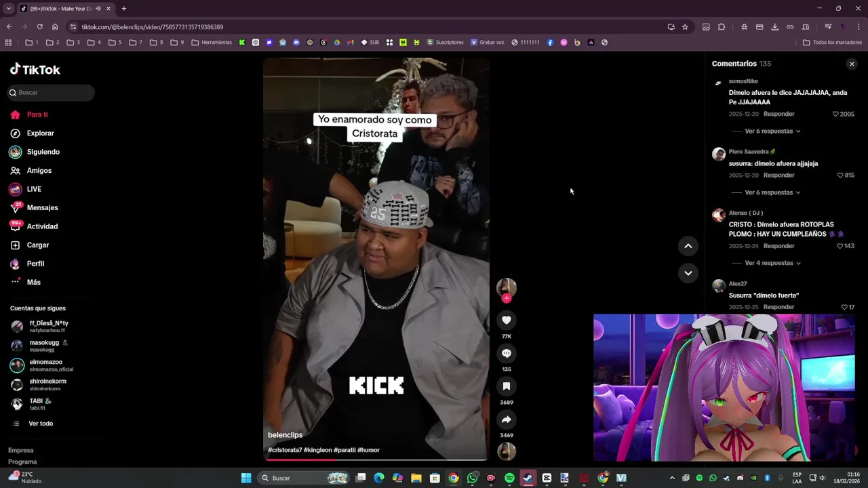
Task: Like Alex27 comment with 17 likes
Action: pyautogui.click(x=844, y=307)
